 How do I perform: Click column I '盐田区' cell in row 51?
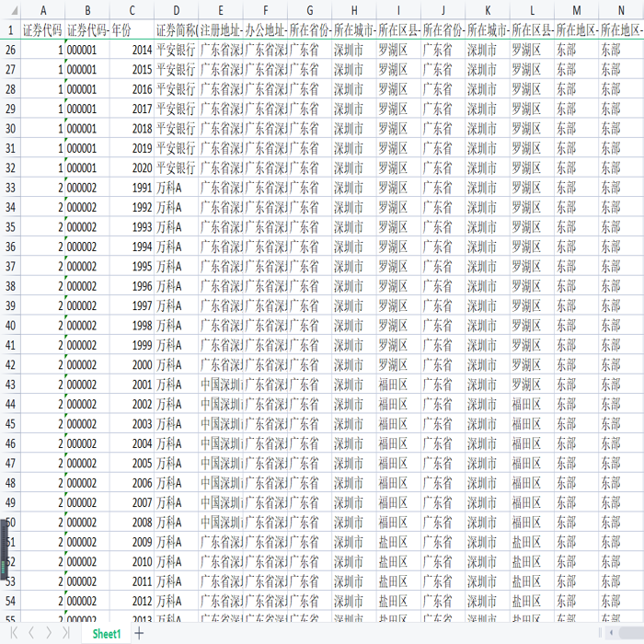398,542
